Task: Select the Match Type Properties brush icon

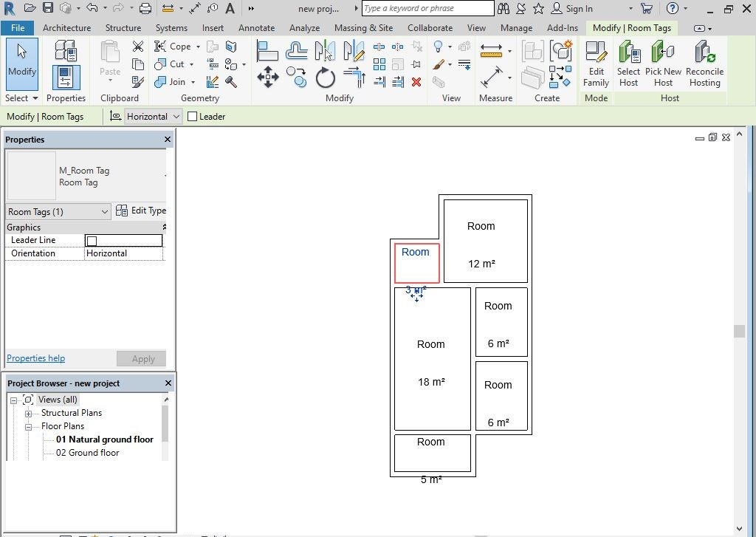Action: [x=138, y=82]
